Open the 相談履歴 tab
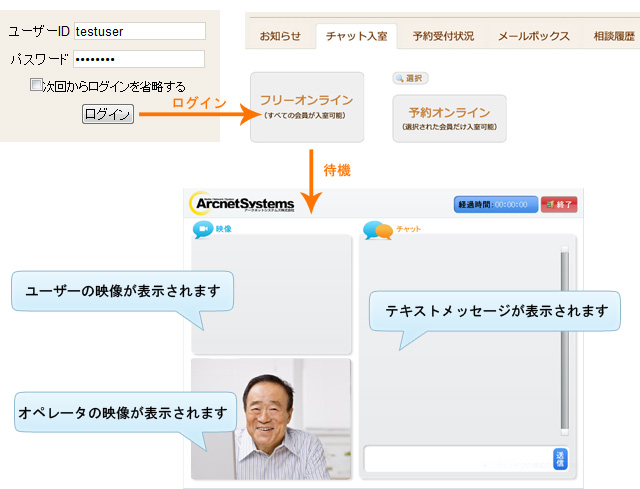This screenshot has height=489, width=640. (614, 36)
